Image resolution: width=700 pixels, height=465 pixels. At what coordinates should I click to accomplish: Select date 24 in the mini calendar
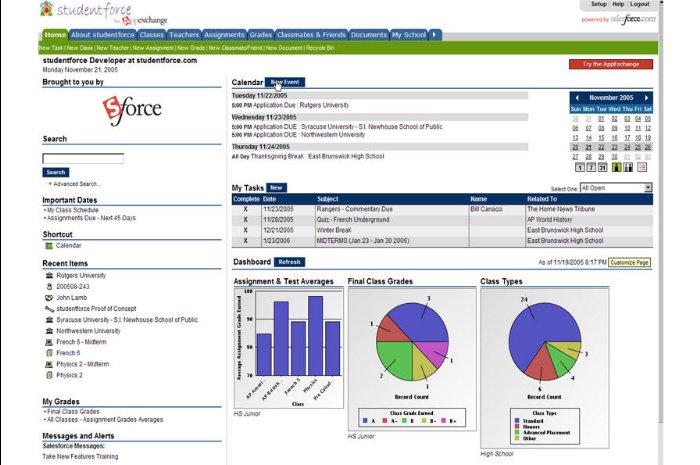[627, 147]
